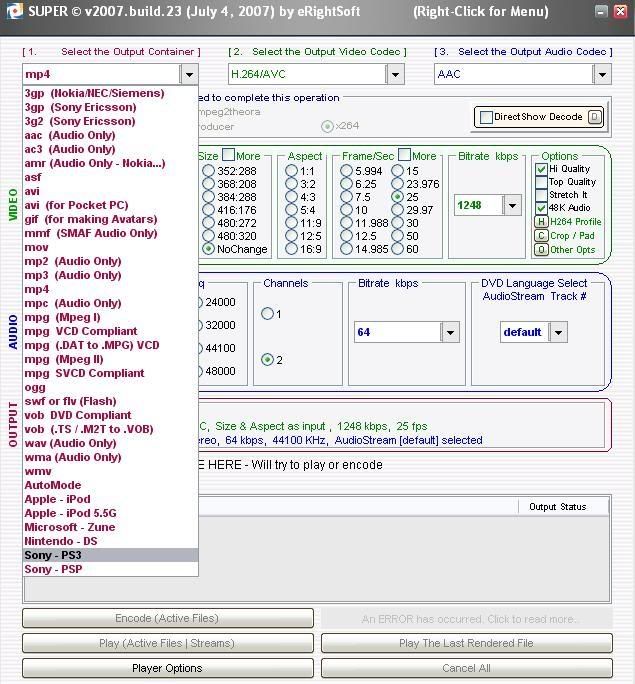Check the More box beside Frame/Sec
This screenshot has height=684, width=635.
404,155
